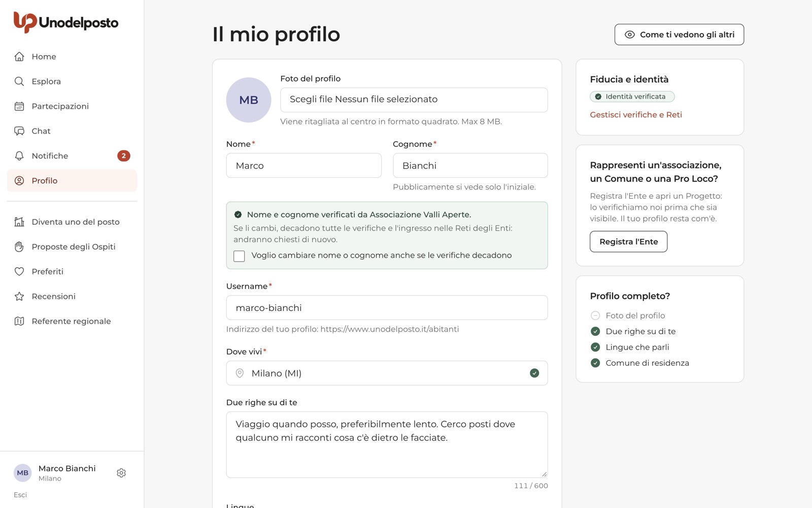Click the '111 / 600' character counter

tap(531, 486)
